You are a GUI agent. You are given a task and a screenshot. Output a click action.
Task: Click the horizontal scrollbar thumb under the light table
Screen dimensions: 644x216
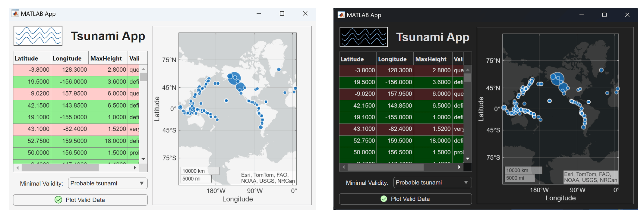pyautogui.click(x=60, y=168)
